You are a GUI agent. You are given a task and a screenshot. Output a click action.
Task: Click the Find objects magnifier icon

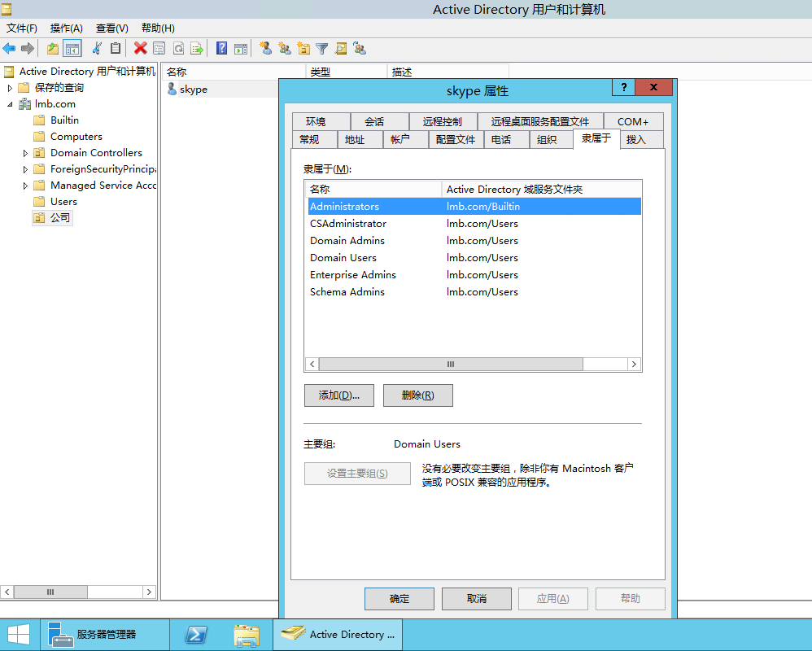[341, 49]
